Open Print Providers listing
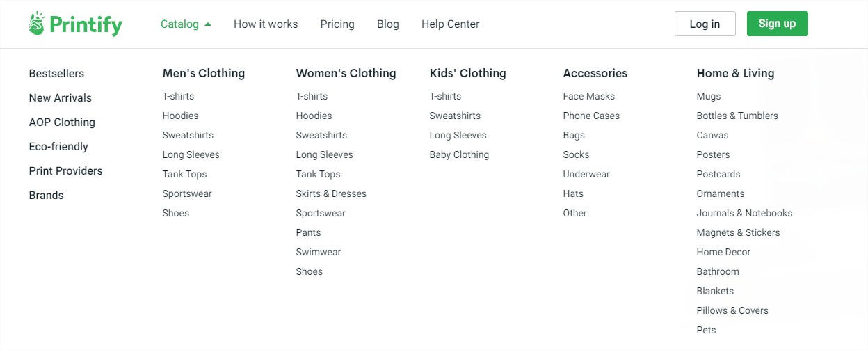The image size is (868, 350). tap(65, 171)
